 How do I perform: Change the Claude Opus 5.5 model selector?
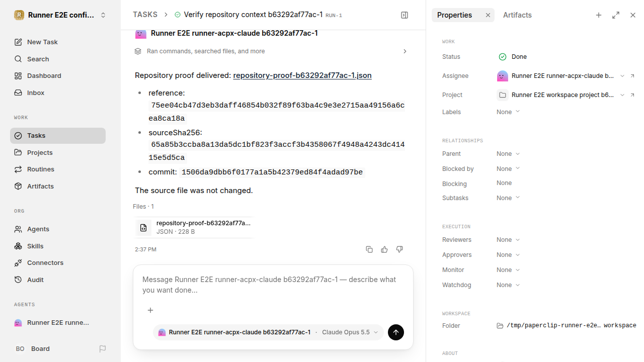tap(350, 332)
